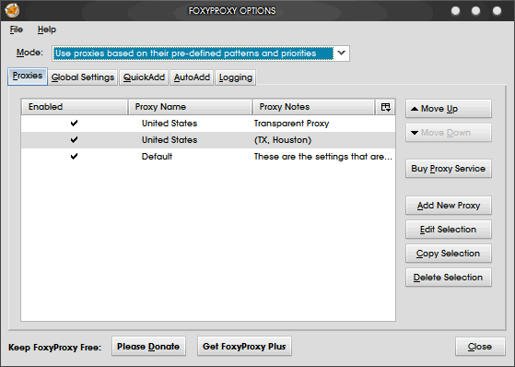Select United States proxy noted (TX, Houston)
This screenshot has width=515, height=367.
(x=169, y=140)
